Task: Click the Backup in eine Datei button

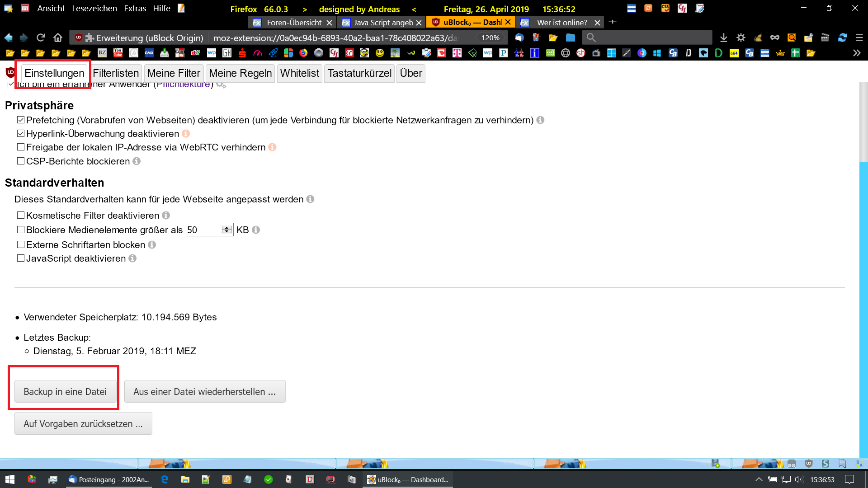Action: [65, 392]
